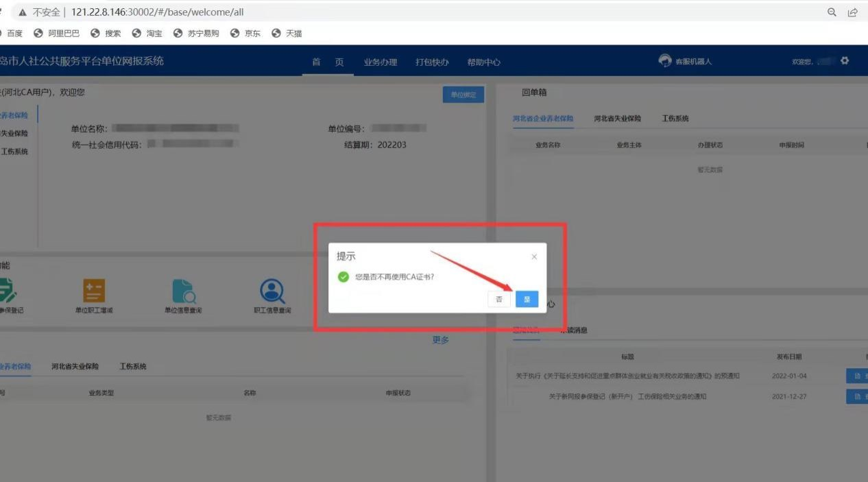Click the browser share page icon
This screenshot has width=868, height=482.
pos(852,12)
